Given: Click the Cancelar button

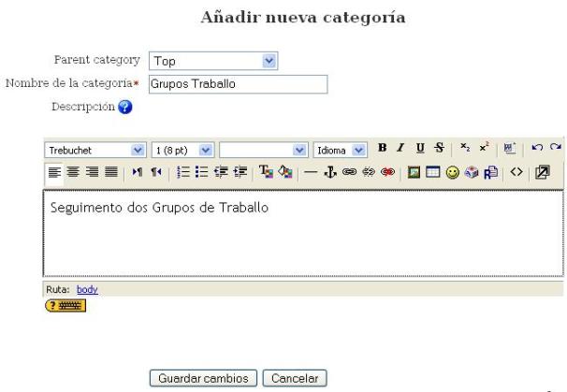Looking at the screenshot, I should (295, 378).
